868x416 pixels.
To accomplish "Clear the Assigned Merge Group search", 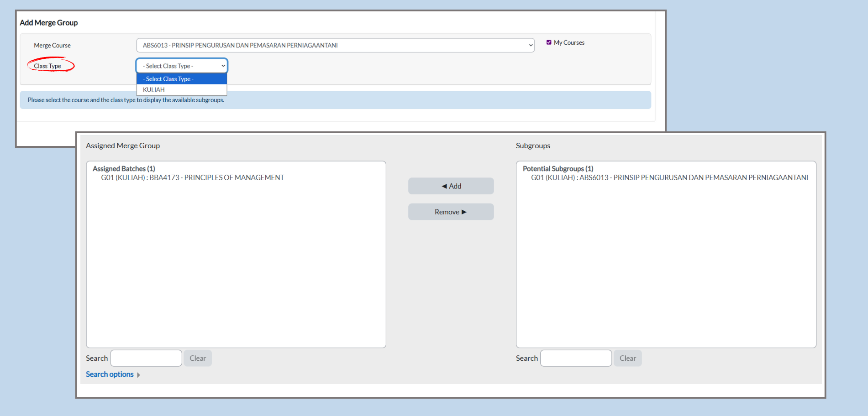I will tap(198, 358).
